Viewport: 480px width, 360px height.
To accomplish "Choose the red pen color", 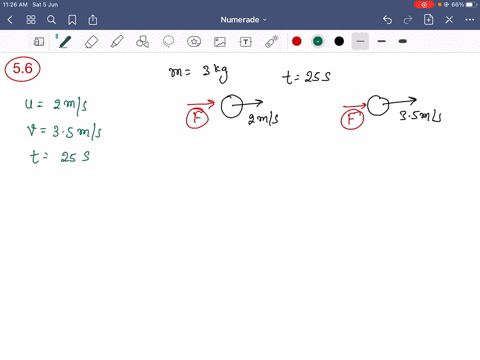I will 297,41.
